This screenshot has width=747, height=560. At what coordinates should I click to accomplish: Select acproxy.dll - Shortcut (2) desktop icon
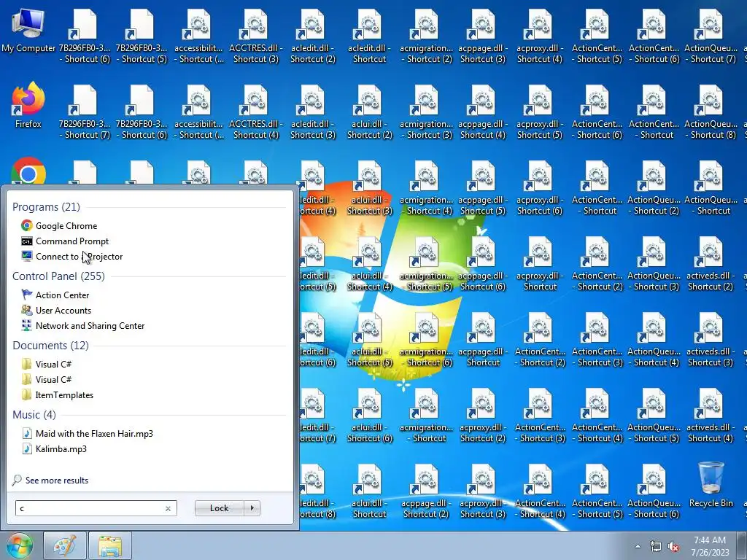(483, 416)
